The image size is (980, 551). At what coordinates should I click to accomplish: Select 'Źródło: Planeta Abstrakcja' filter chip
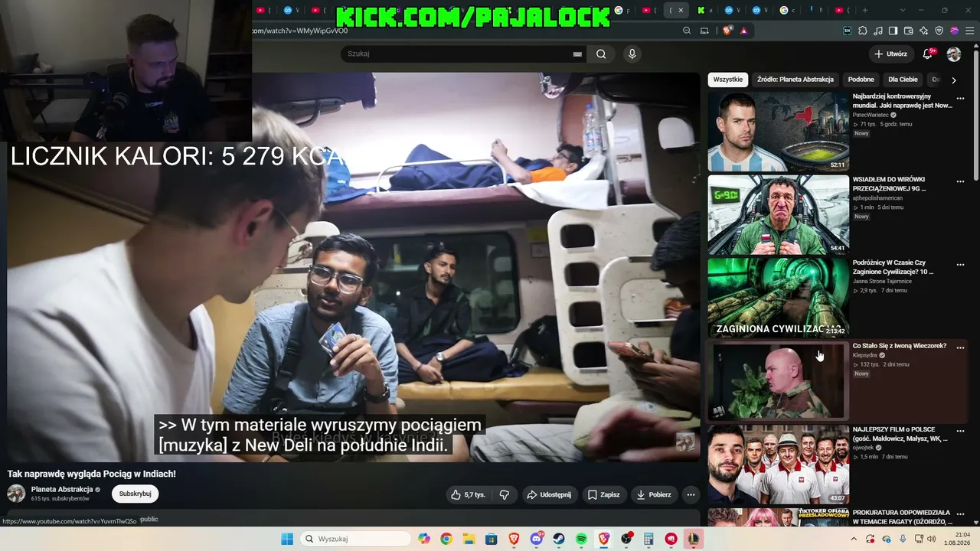coord(795,80)
